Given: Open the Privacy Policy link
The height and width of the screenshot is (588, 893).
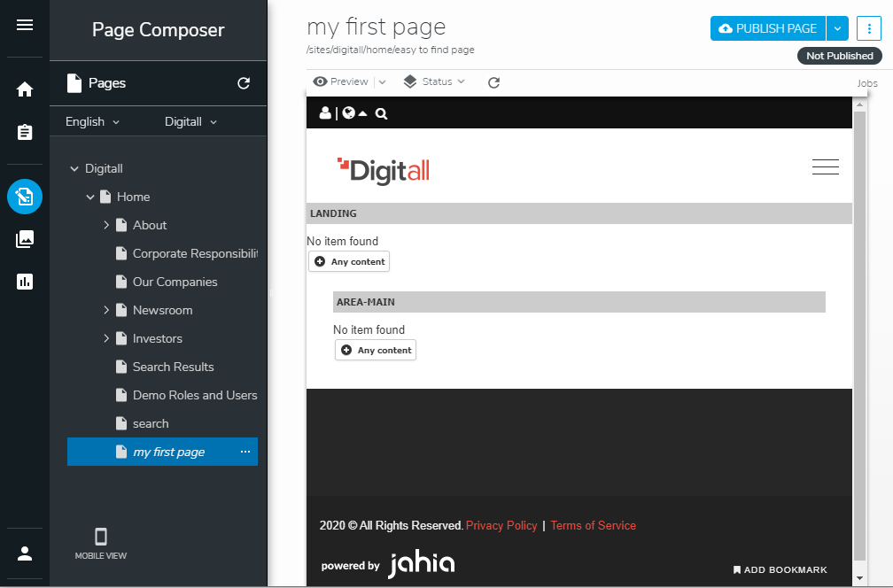Looking at the screenshot, I should [501, 525].
